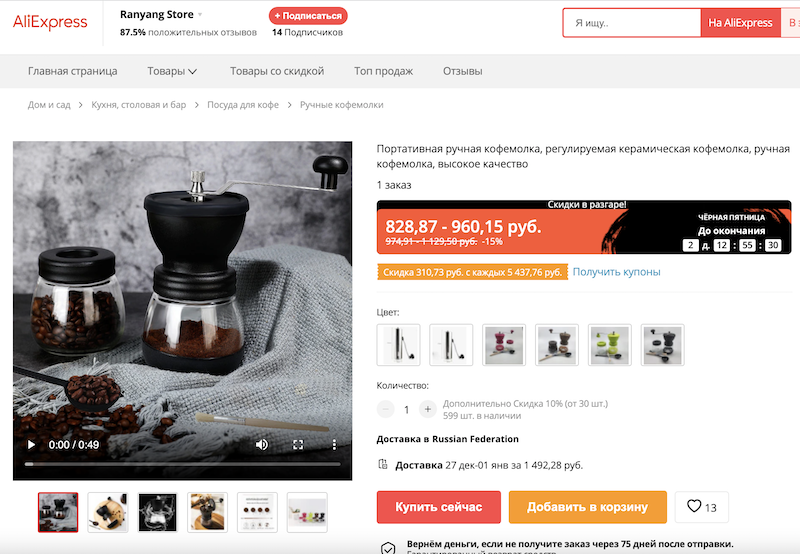This screenshot has width=800, height=554.
Task: Expand the Товары menu
Action: tap(172, 71)
